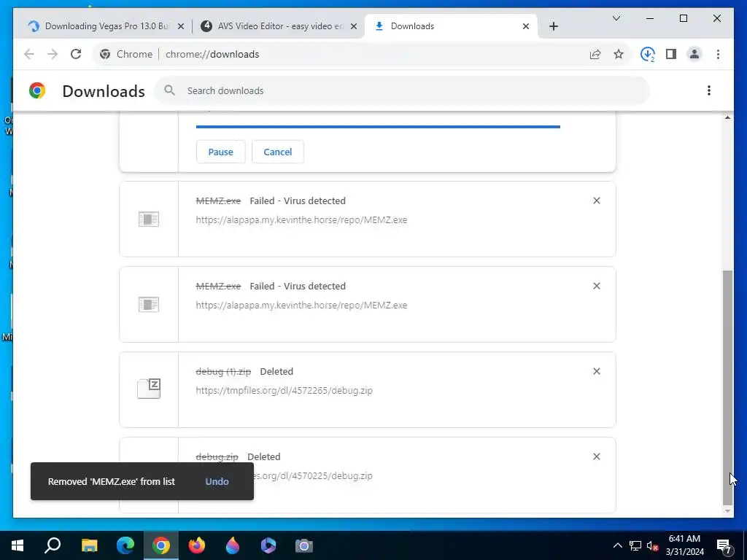Click the Search downloads field
The height and width of the screenshot is (560, 747).
tap(402, 90)
